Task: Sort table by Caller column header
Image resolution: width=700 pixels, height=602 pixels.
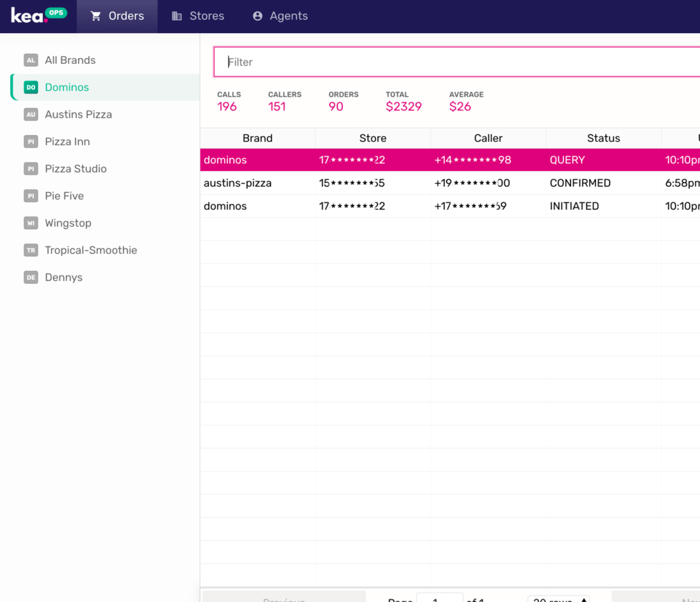Action: [x=488, y=138]
